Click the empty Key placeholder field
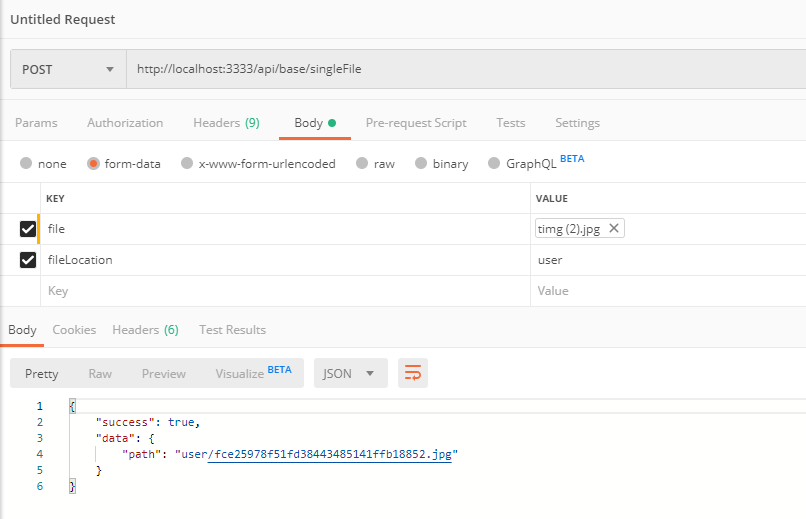 tap(285, 291)
